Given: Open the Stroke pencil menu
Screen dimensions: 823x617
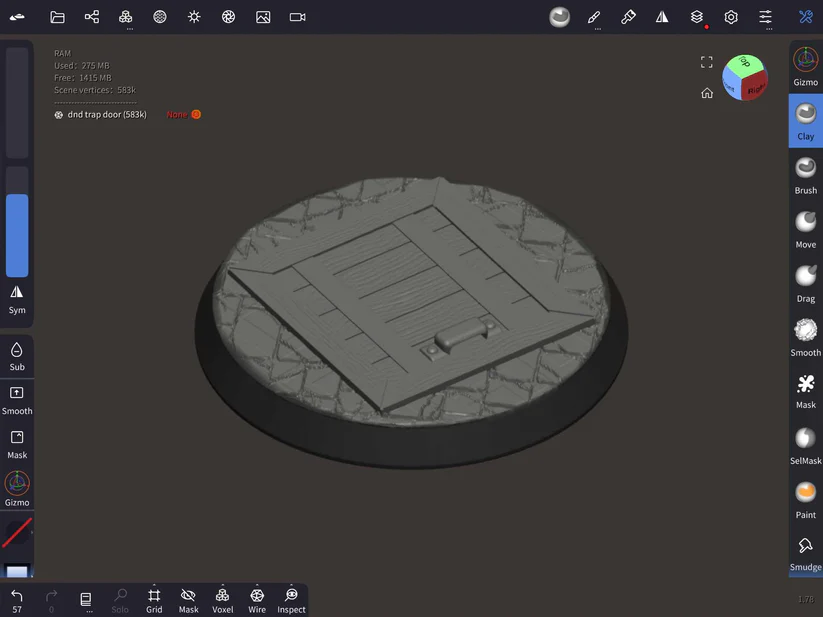Looking at the screenshot, I should click(594, 18).
